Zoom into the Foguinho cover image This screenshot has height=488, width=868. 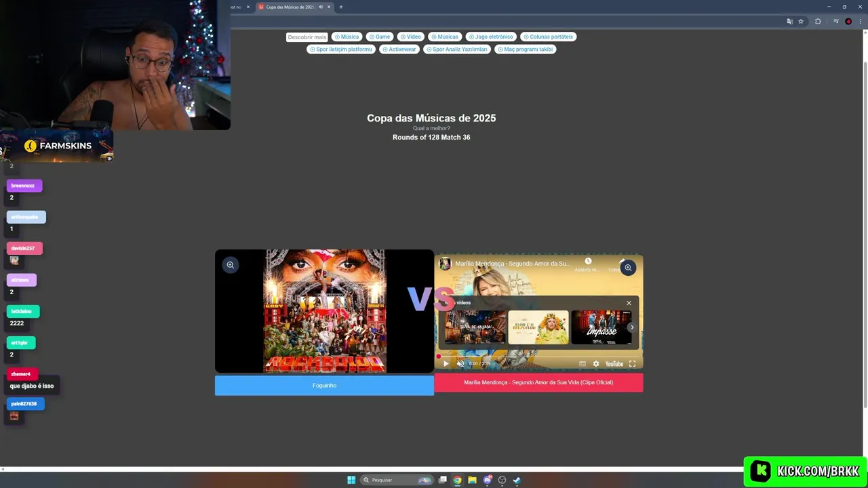(231, 265)
